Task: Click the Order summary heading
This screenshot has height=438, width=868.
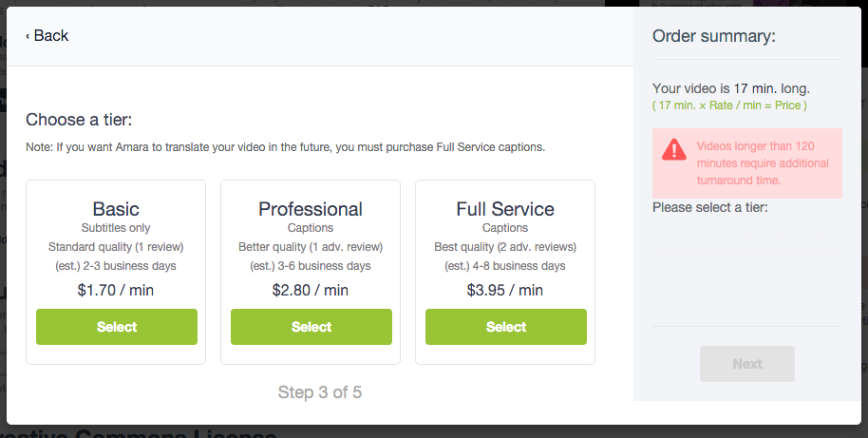Action: (714, 36)
